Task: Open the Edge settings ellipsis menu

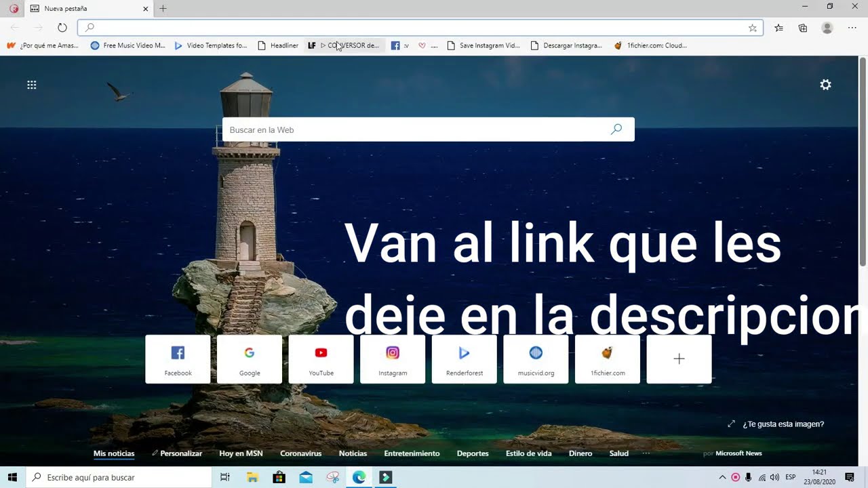Action: coord(852,28)
